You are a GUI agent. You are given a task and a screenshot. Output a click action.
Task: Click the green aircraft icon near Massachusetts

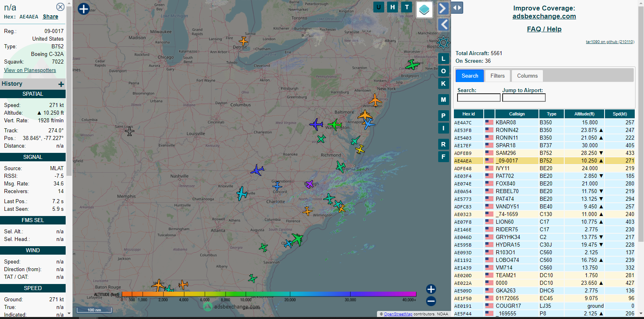(412, 64)
